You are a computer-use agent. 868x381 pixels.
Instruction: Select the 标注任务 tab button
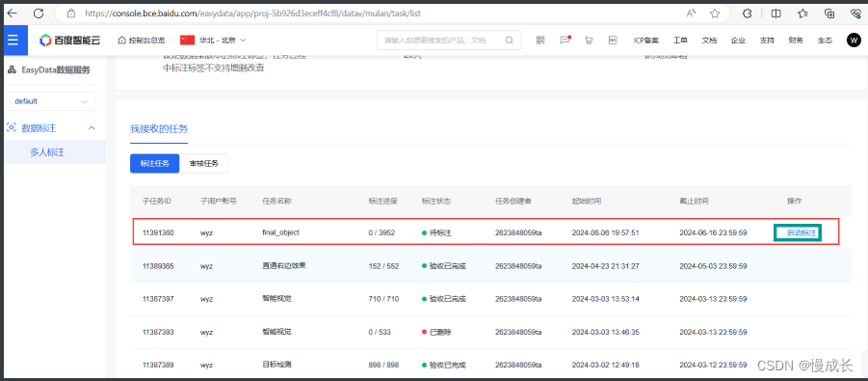[x=154, y=163]
